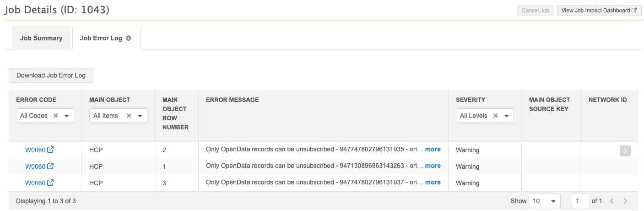Open external link icon for row number 3

pos(51,183)
